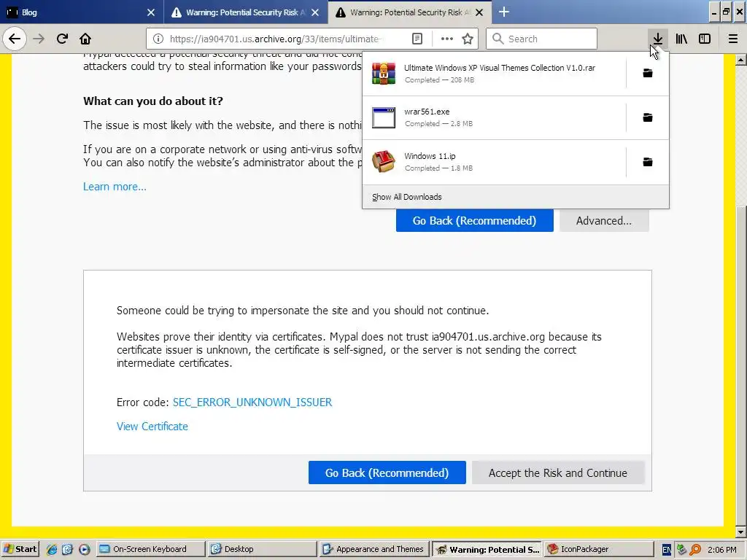
Task: Switch to Appearance and Themes taskbar window
Action: click(374, 549)
